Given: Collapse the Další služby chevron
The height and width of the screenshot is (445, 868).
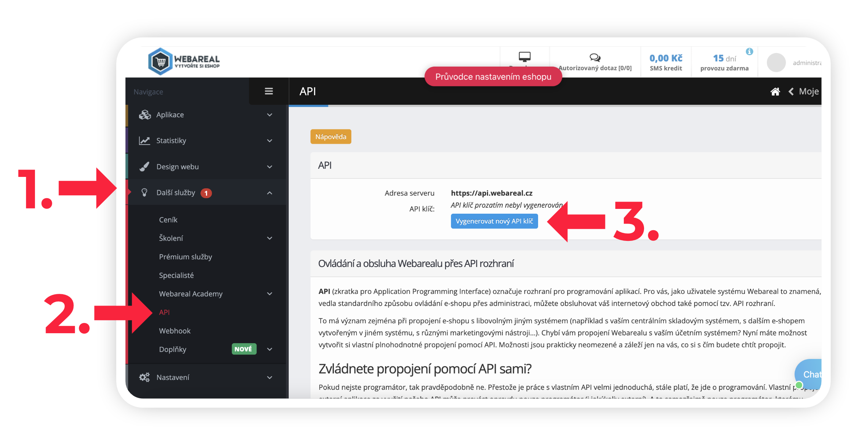Looking at the screenshot, I should click(x=270, y=193).
